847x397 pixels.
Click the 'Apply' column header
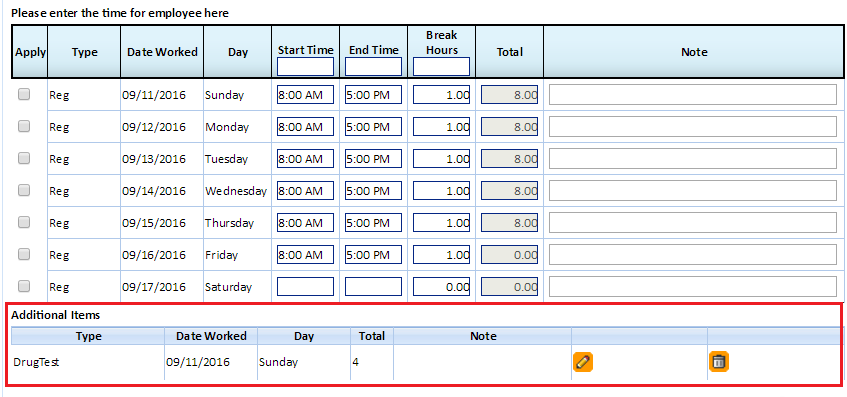(30, 52)
